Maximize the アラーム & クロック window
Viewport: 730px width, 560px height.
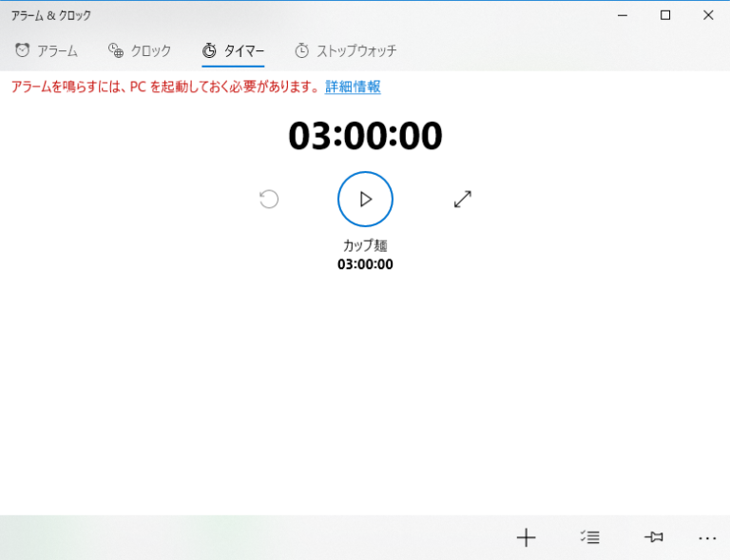click(665, 15)
